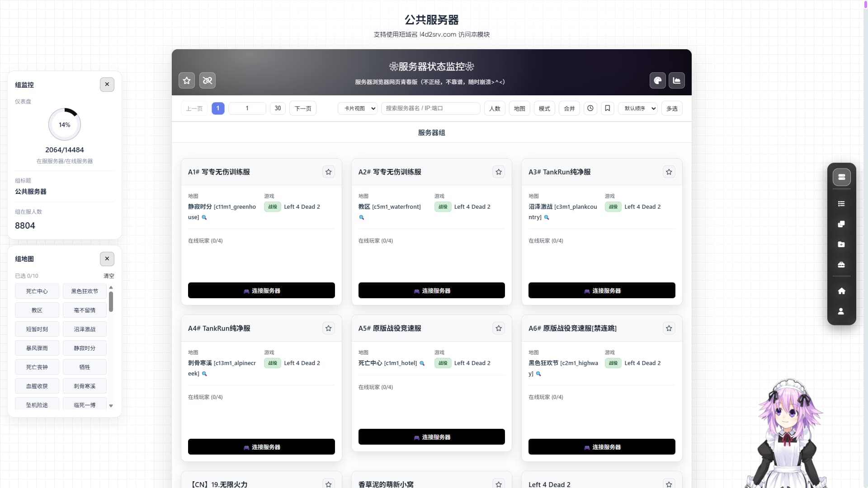Image resolution: width=868 pixels, height=488 pixels.
Task: Click the 搜索服务器名 search input field
Action: pos(430,108)
